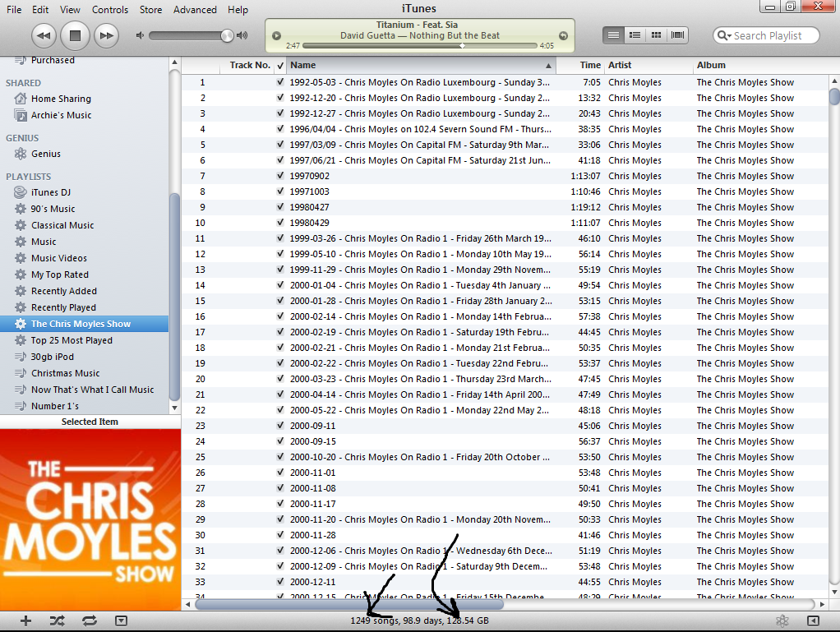This screenshot has height=632, width=840.
Task: Open the Recently Added playlist
Action: click(64, 291)
